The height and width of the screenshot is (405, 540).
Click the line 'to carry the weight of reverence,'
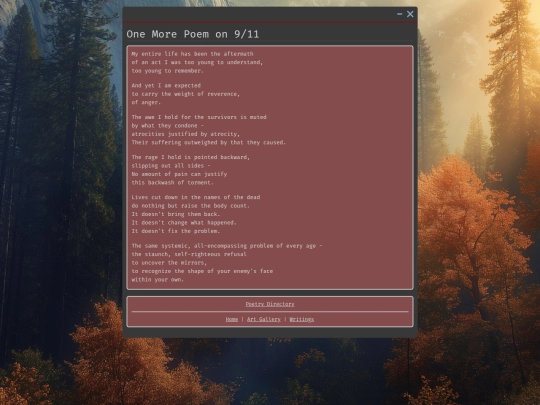tap(186, 94)
